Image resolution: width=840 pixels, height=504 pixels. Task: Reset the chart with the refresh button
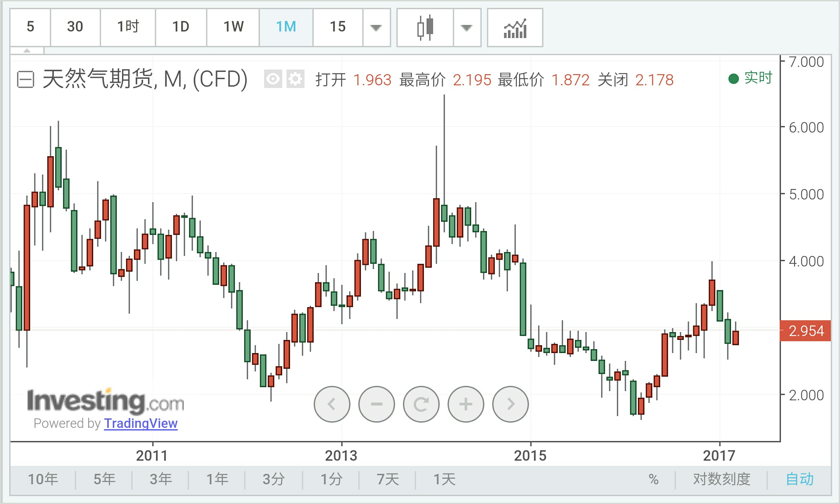(421, 404)
